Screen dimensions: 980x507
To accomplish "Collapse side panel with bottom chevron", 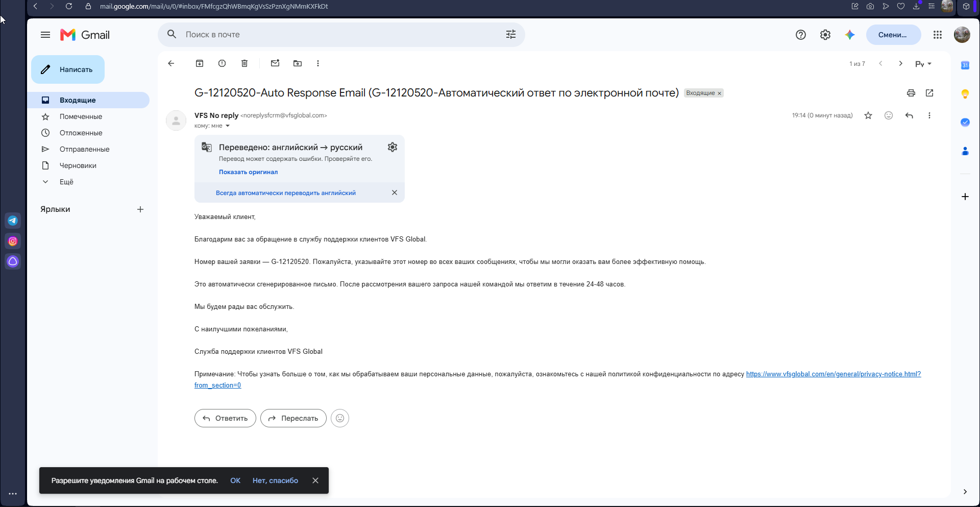I will (965, 492).
